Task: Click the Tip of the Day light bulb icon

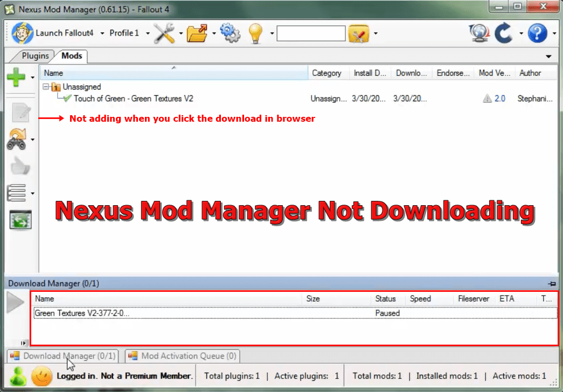Action: pos(255,32)
